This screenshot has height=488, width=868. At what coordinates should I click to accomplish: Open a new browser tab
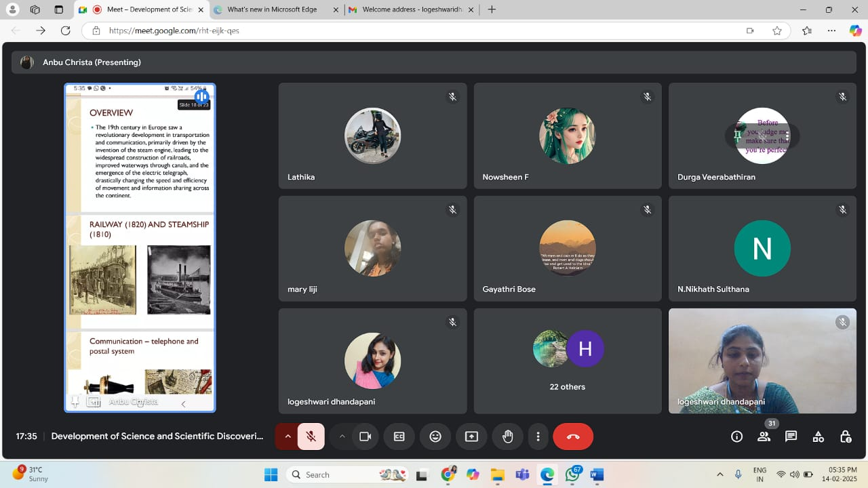492,9
